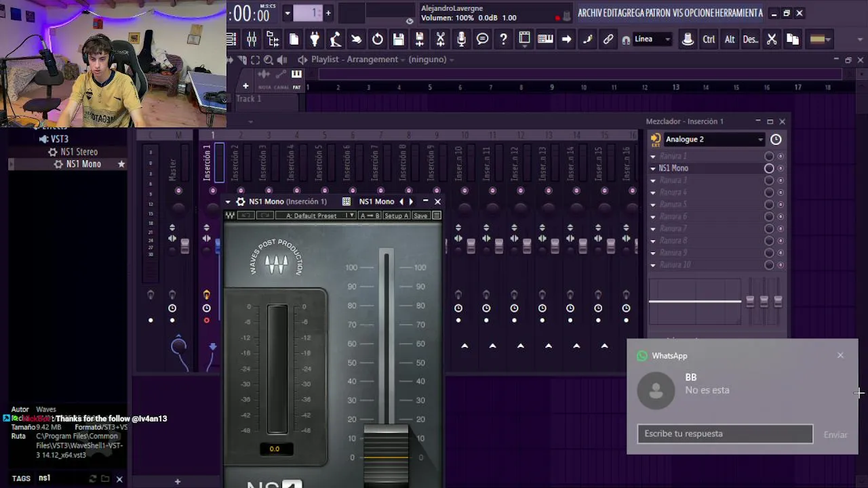The height and width of the screenshot is (488, 868).
Task: Click the undo history circular arrow icon
Action: tap(378, 39)
